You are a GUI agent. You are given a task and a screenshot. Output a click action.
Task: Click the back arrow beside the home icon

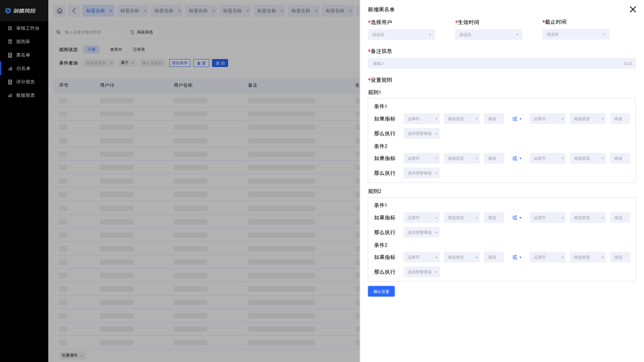[x=74, y=11]
